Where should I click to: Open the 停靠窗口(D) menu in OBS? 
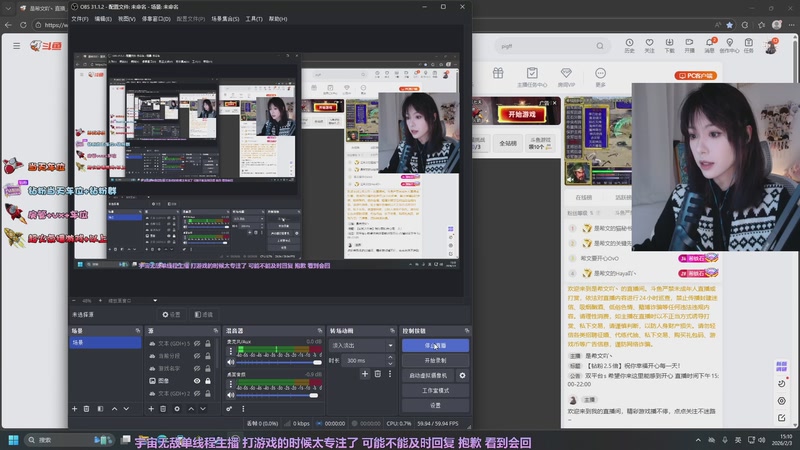coord(156,19)
